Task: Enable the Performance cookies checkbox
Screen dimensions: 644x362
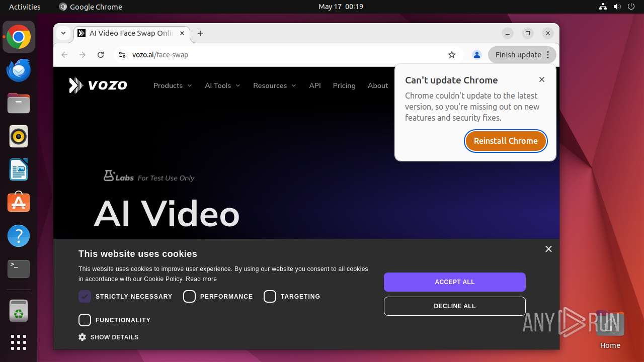Action: (x=189, y=297)
